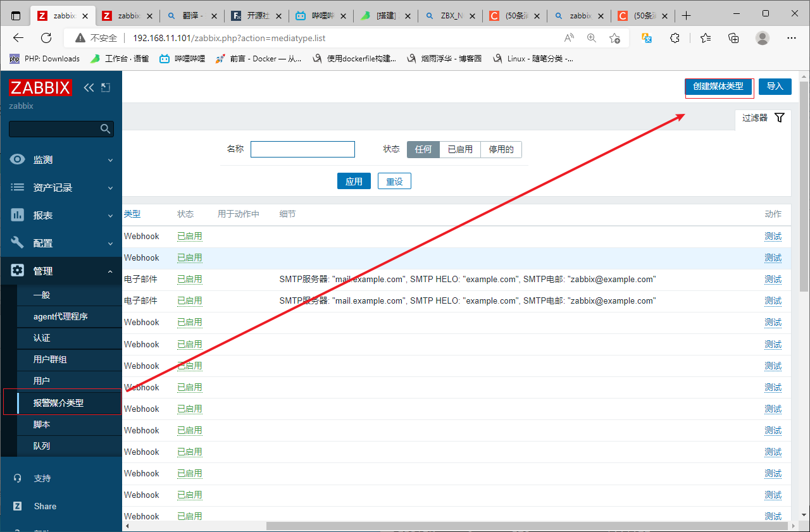Expand the 资产记录 menu chevron
Image resolution: width=810 pixels, height=532 pixels.
click(110, 189)
